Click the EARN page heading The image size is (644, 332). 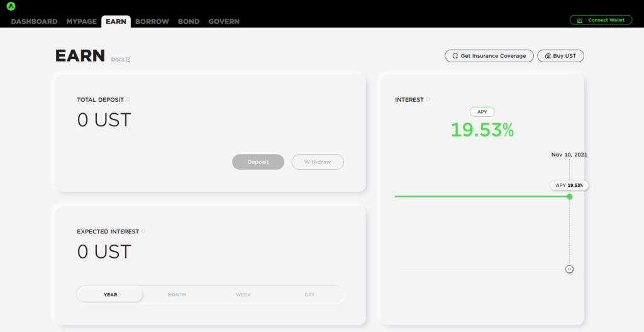pyautogui.click(x=80, y=56)
